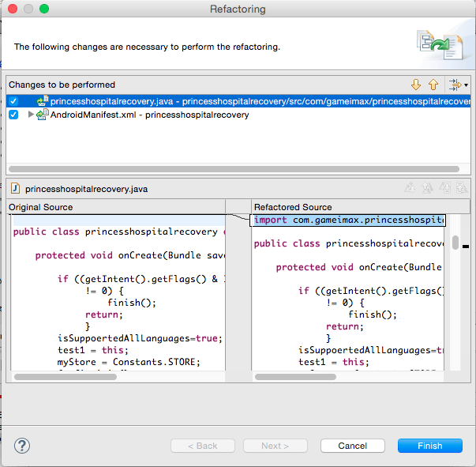Click the Cancel button
Screen dimensions: 476x467
pos(352,446)
